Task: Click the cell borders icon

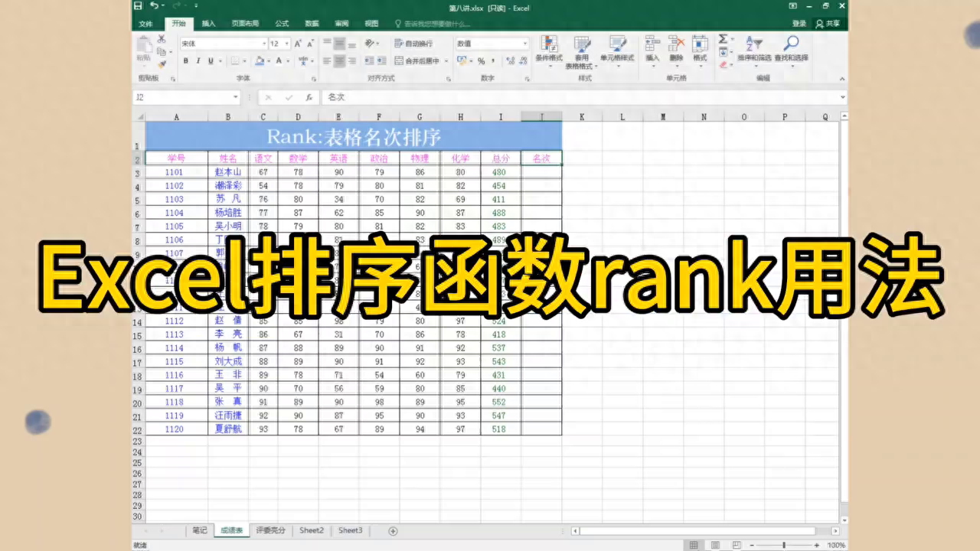Action: tap(235, 60)
